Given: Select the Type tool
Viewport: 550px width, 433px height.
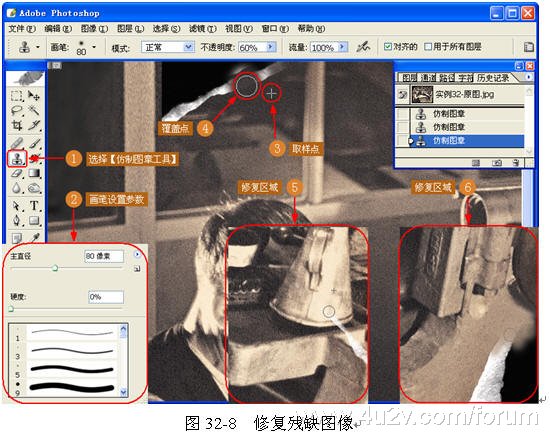Looking at the screenshot, I should (x=34, y=205).
